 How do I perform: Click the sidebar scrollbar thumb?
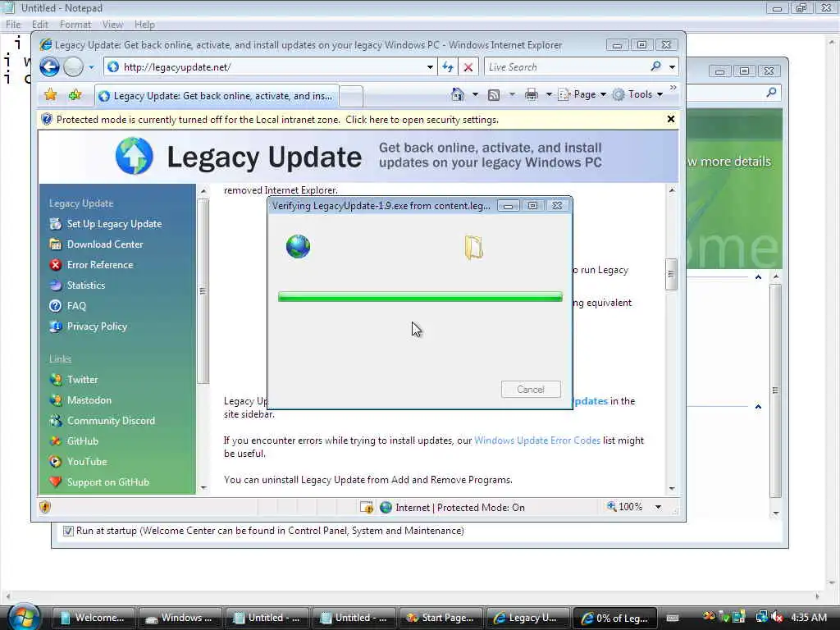(203, 291)
